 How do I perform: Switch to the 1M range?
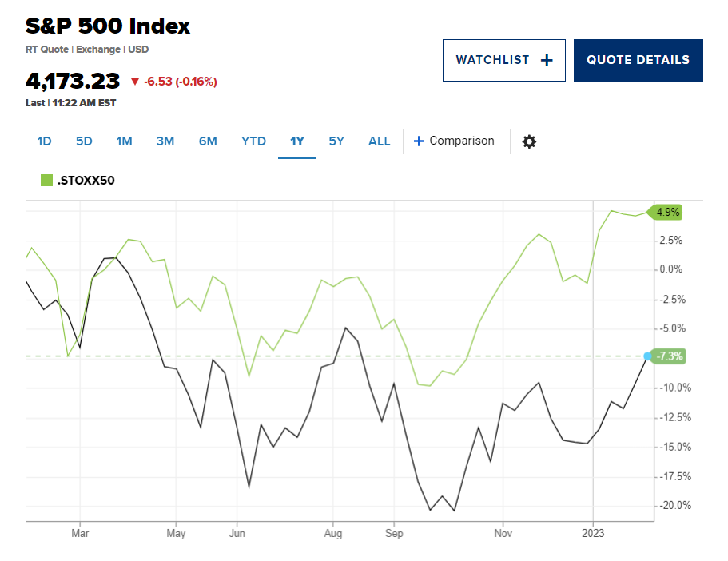click(125, 141)
